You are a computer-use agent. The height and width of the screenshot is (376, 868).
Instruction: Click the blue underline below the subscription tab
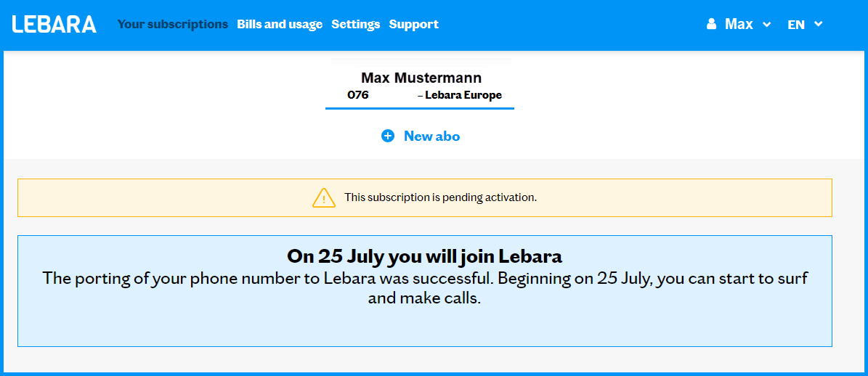[x=420, y=108]
